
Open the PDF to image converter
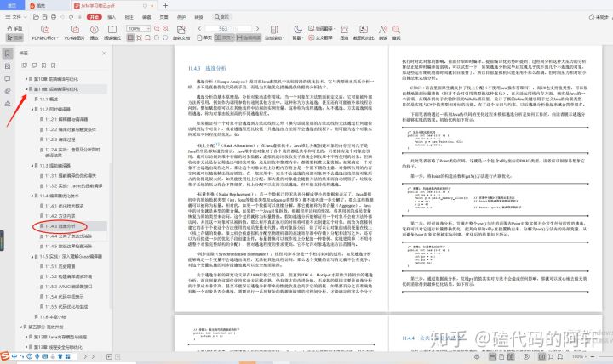tap(74, 33)
